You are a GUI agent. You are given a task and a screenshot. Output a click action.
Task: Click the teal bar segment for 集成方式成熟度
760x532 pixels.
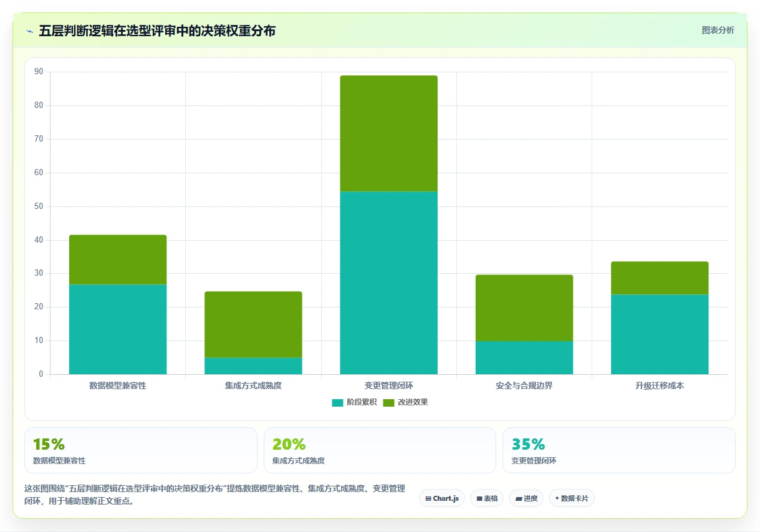[253, 366]
